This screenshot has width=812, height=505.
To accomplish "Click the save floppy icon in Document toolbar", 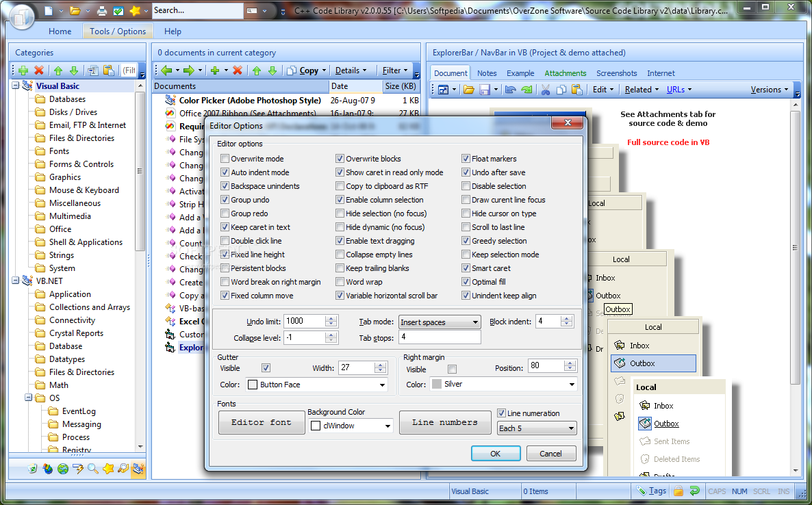I will (x=485, y=90).
